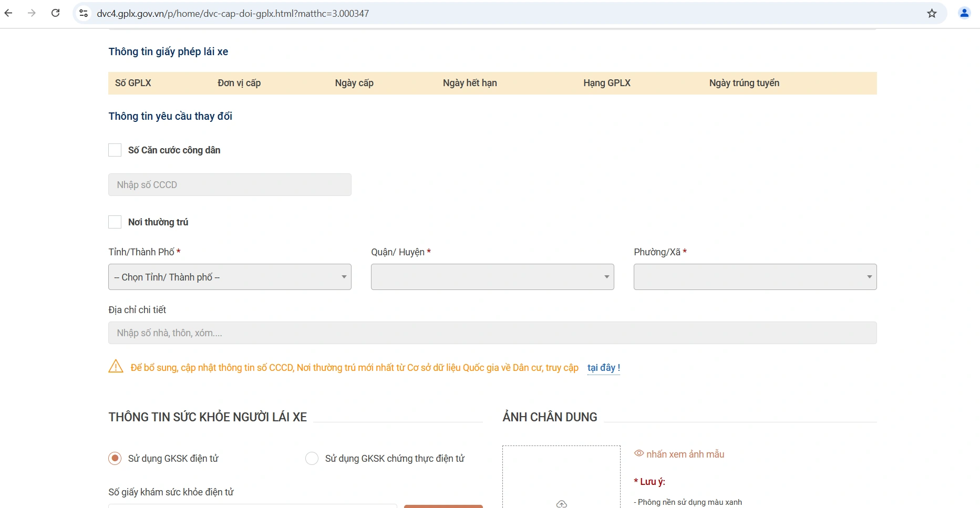Click the Nhập số CCCD input field
The image size is (980, 508).
(x=230, y=185)
